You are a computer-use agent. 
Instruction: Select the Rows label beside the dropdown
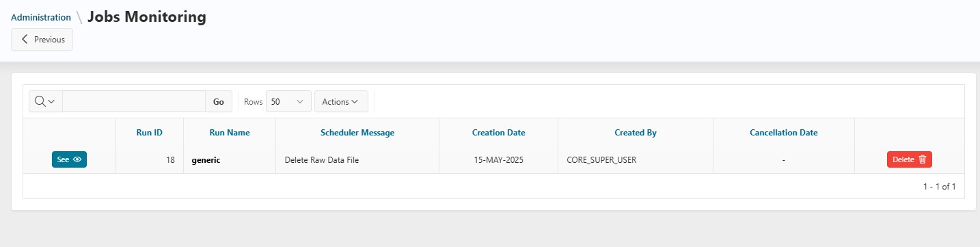(x=254, y=101)
